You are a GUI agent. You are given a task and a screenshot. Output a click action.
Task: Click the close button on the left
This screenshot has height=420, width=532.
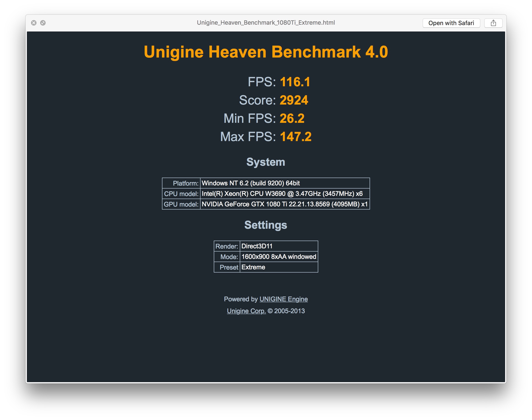coord(34,22)
